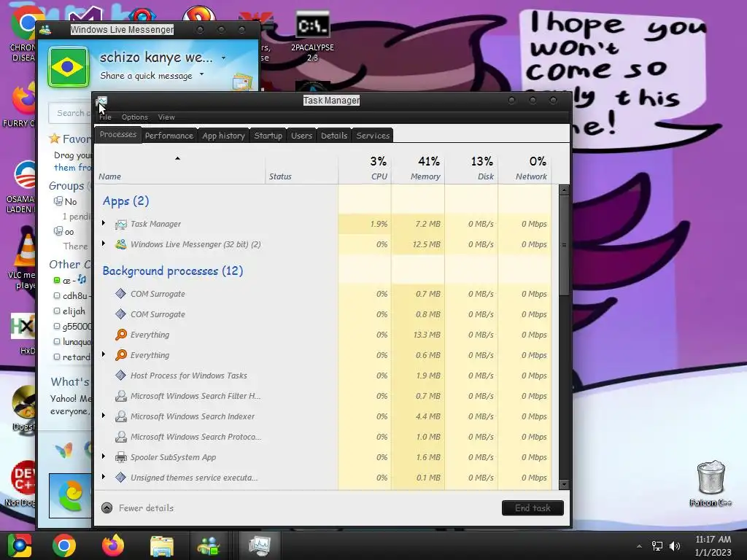Screen dimensions: 747x560
Task: Click the Brazil flag display picture
Action: (x=68, y=66)
